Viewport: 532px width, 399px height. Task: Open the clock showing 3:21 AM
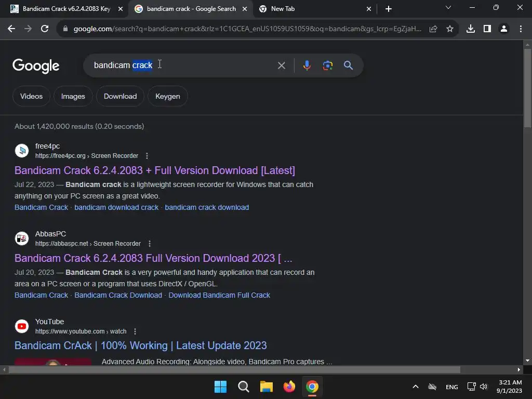(509, 387)
